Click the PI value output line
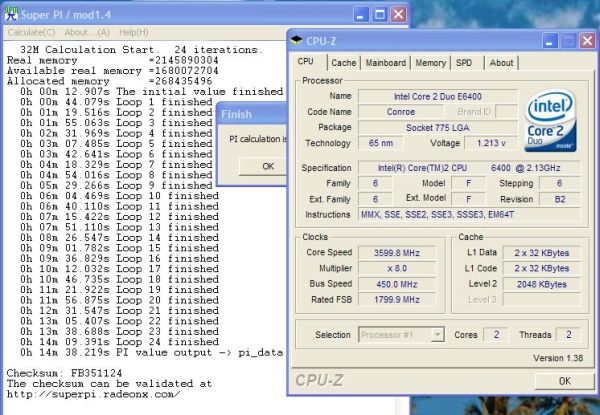The height and width of the screenshot is (415, 600). click(x=152, y=352)
